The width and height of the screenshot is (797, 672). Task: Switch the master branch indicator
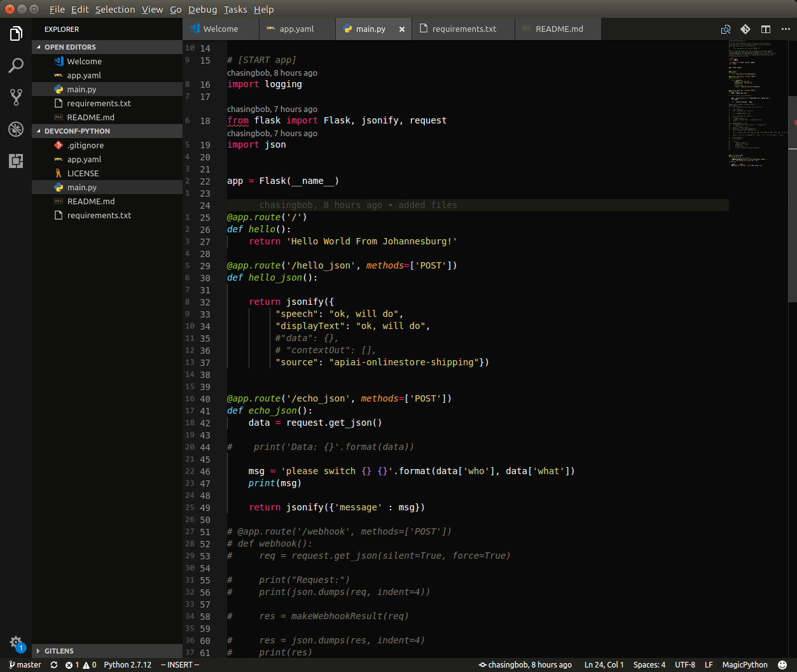(24, 664)
